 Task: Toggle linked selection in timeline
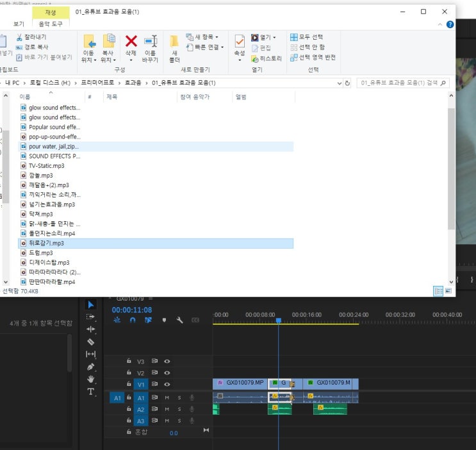(148, 320)
